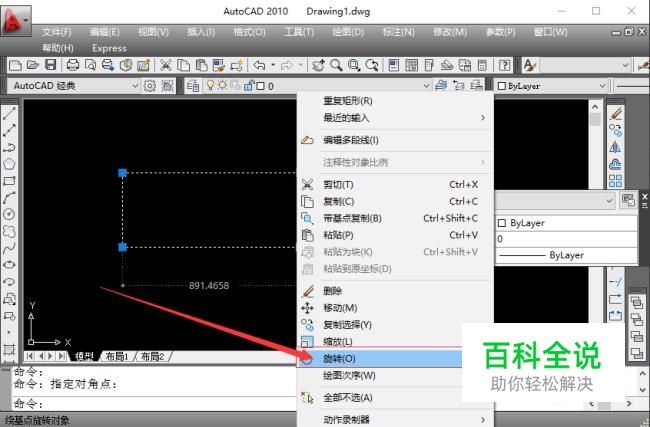Click the Plot print icon
The width and height of the screenshot is (650, 427).
[x=73, y=65]
